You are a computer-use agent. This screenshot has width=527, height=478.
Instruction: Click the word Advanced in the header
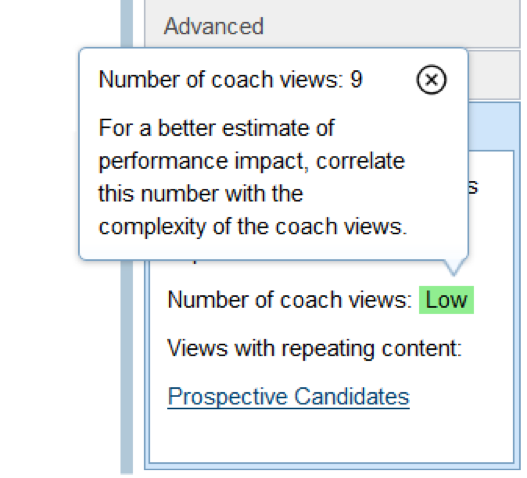214,26
